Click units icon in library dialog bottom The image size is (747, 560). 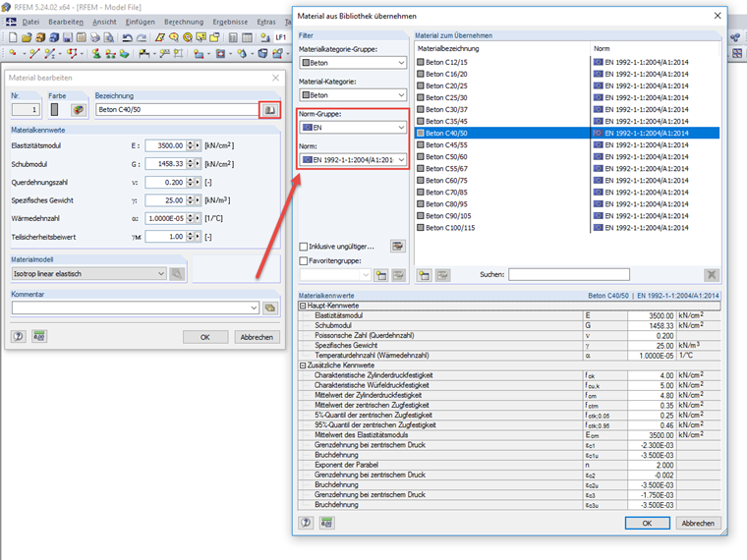click(326, 523)
